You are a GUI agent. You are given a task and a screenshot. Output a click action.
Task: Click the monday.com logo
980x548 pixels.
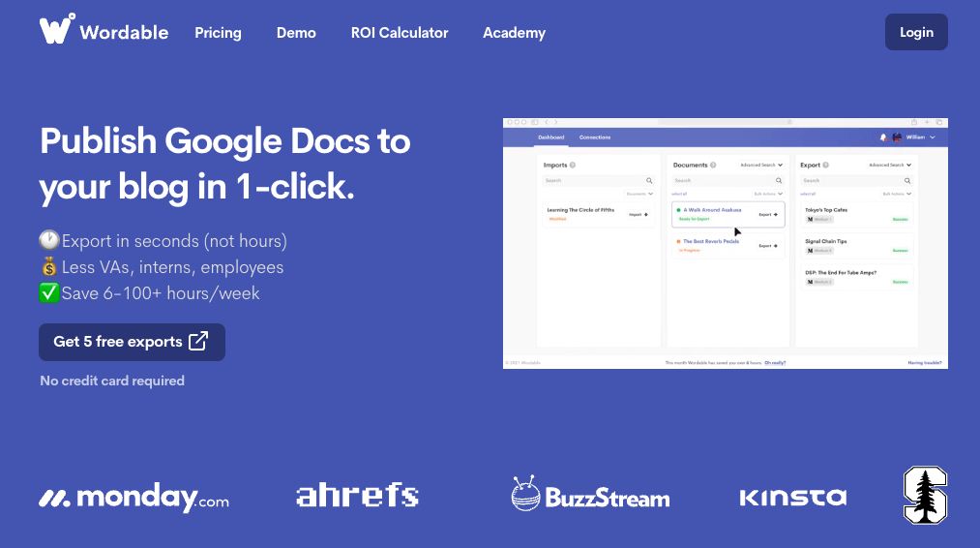coord(134,498)
